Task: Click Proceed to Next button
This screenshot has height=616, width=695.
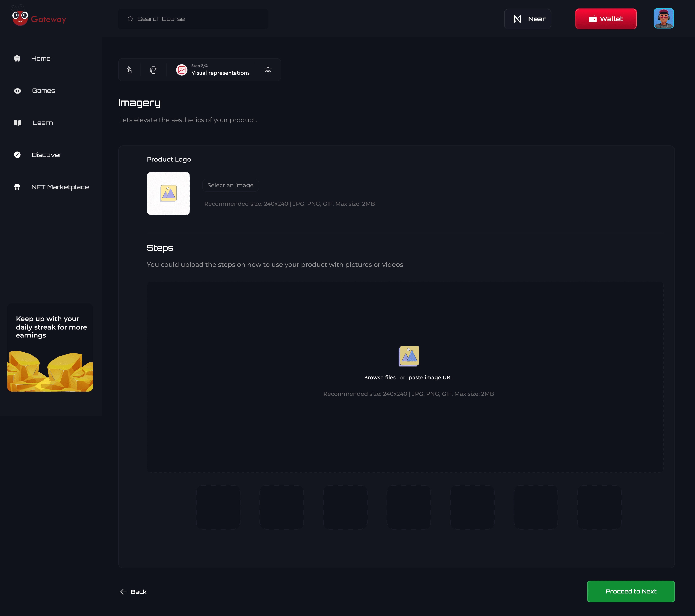Action: [x=631, y=591]
